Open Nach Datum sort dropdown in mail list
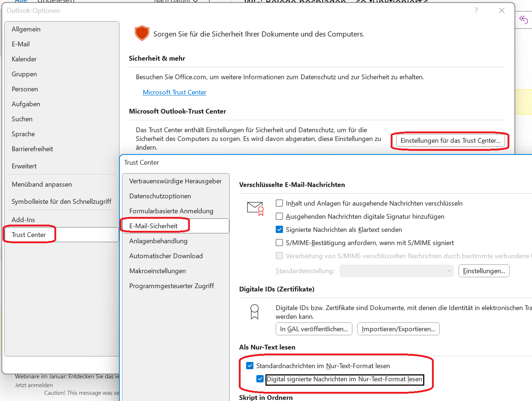This screenshot has width=532, height=401. tap(176, 1)
